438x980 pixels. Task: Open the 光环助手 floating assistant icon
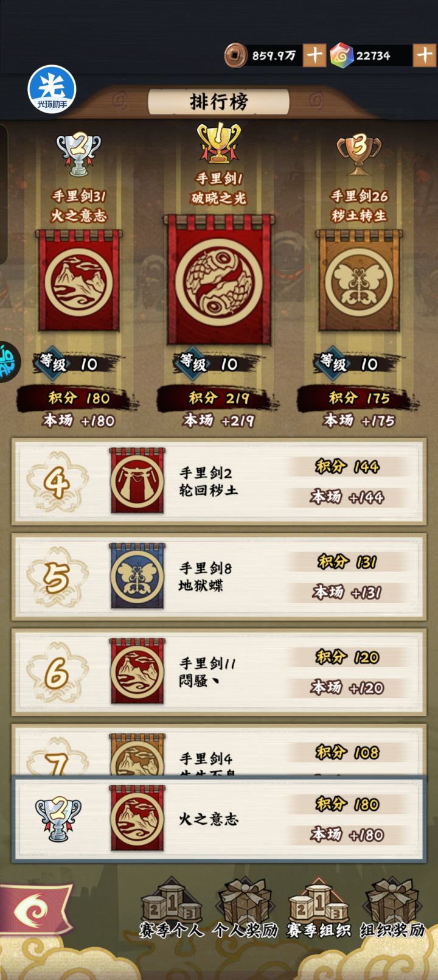52,89
